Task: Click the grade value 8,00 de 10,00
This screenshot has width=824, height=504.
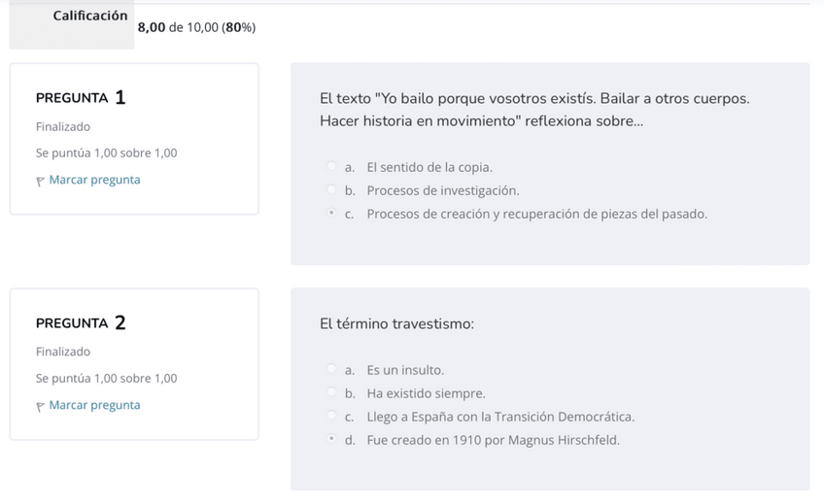Action: (196, 28)
